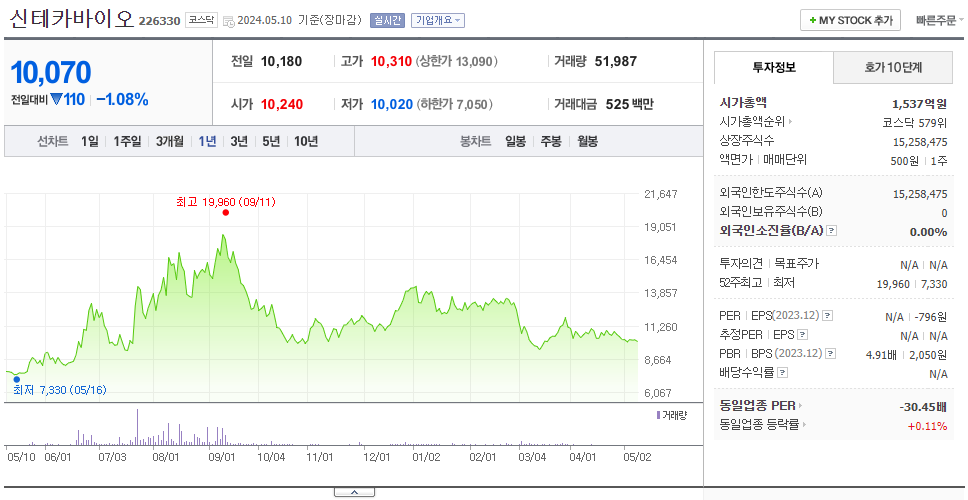Show 일봉 candlestick chart

pyautogui.click(x=515, y=141)
